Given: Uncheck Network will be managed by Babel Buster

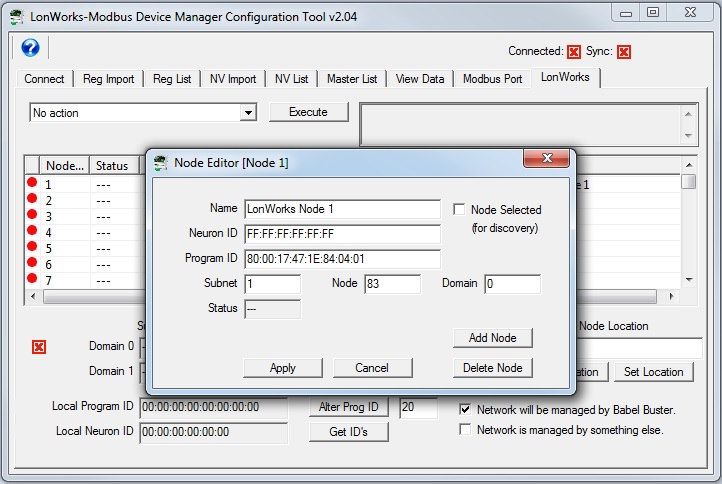Looking at the screenshot, I should [x=465, y=410].
